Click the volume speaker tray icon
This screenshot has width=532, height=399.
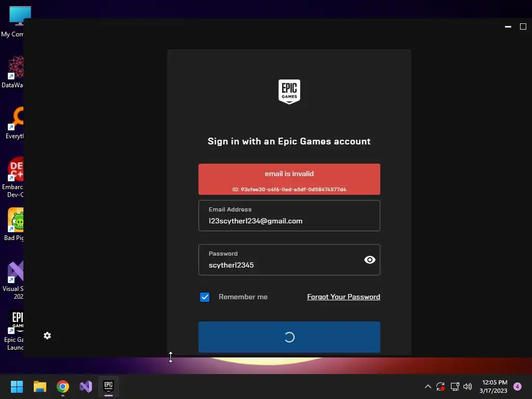[x=468, y=387]
